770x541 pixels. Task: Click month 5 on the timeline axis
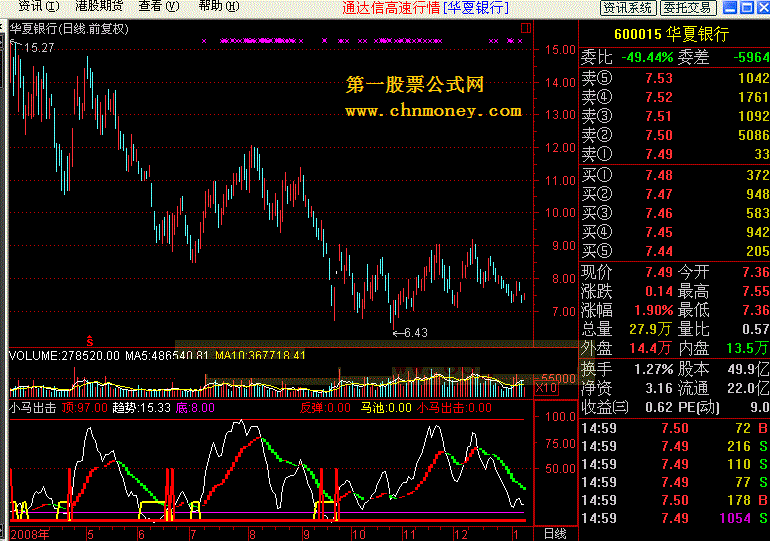(90, 534)
